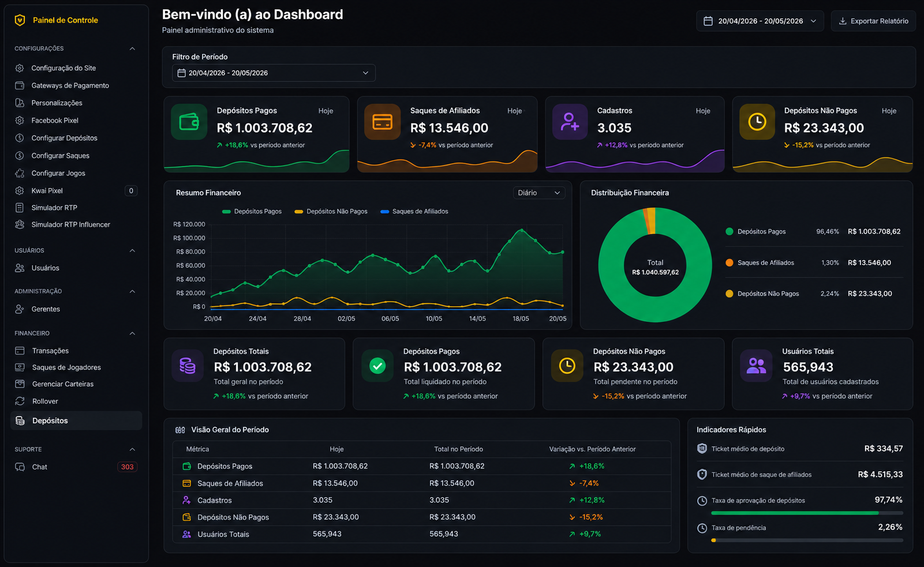Screen dimensions: 924x567
Task: Click the Painel de Controle shield logo
Action: click(20, 20)
